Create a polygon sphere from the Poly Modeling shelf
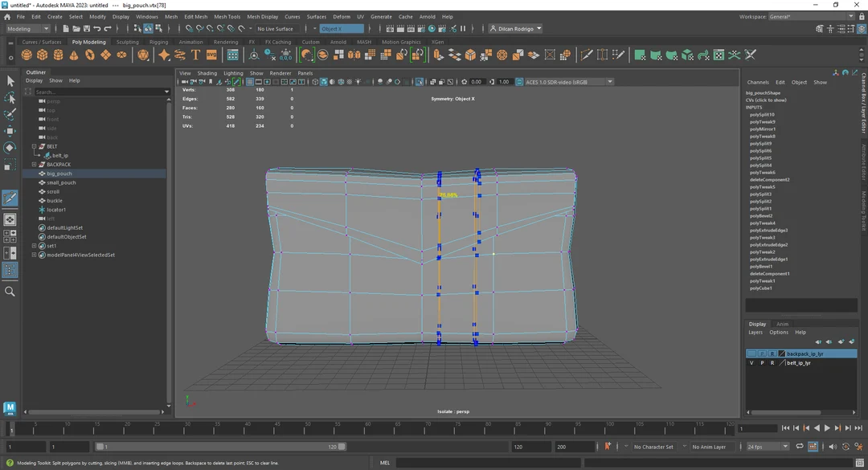 pyautogui.click(x=25, y=54)
